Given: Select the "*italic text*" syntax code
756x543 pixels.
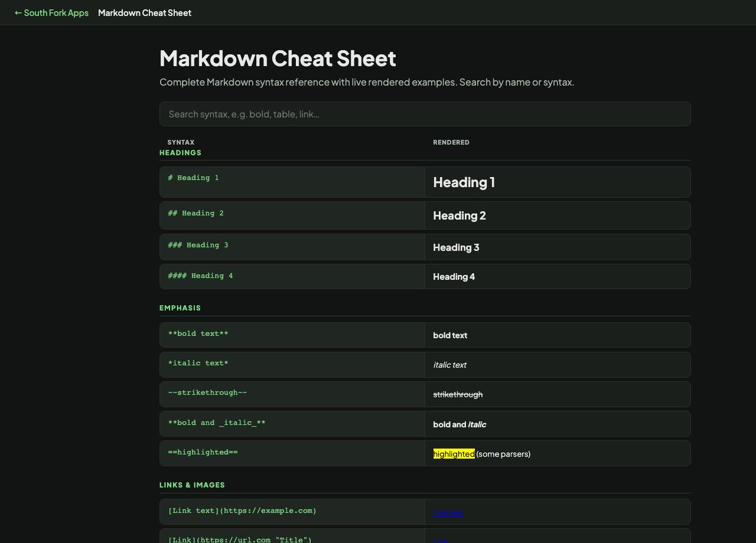Looking at the screenshot, I should (198, 363).
